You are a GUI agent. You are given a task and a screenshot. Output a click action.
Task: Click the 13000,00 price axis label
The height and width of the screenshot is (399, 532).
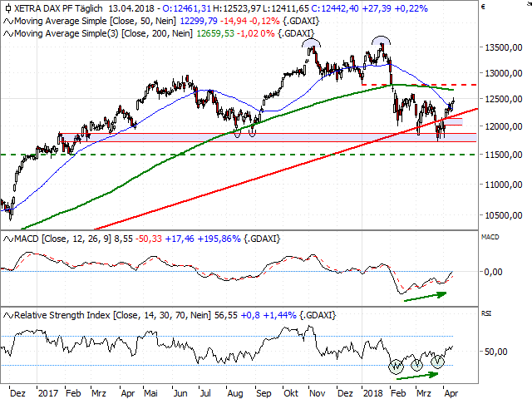click(x=504, y=73)
